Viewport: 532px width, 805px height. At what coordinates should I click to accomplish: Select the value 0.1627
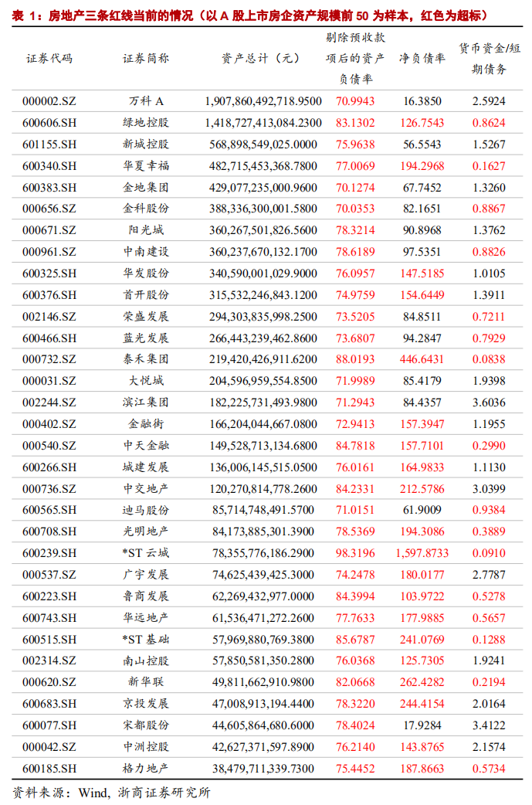pyautogui.click(x=489, y=166)
